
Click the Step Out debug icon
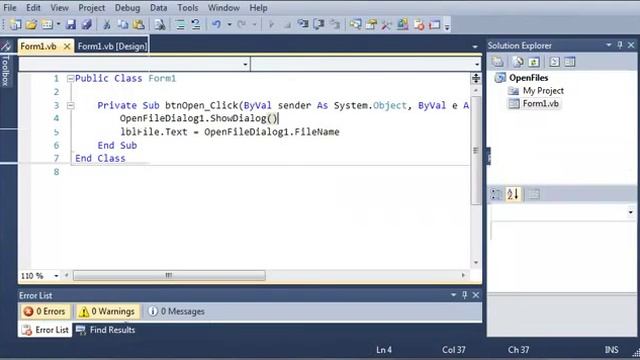click(x=335, y=24)
